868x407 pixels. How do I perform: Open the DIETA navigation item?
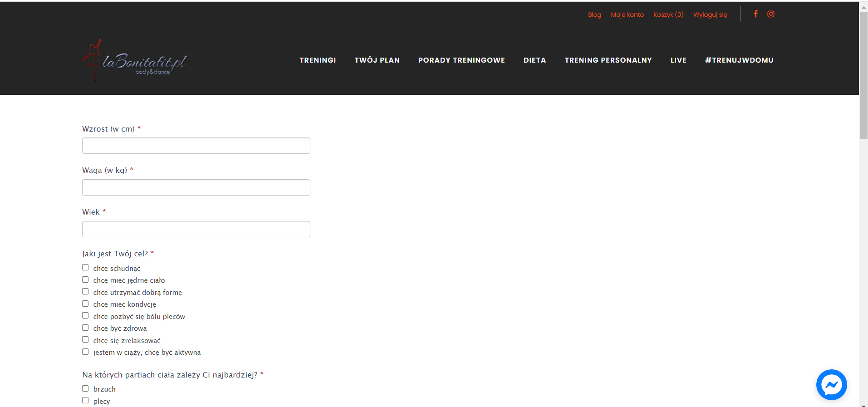click(535, 60)
